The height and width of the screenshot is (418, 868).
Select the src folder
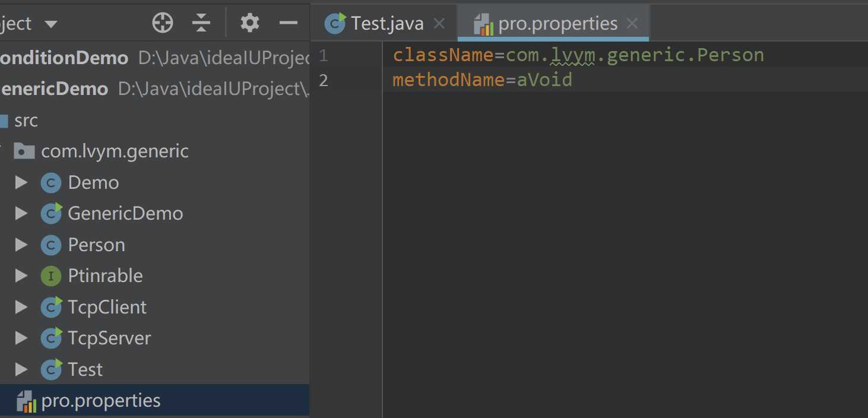tap(26, 120)
